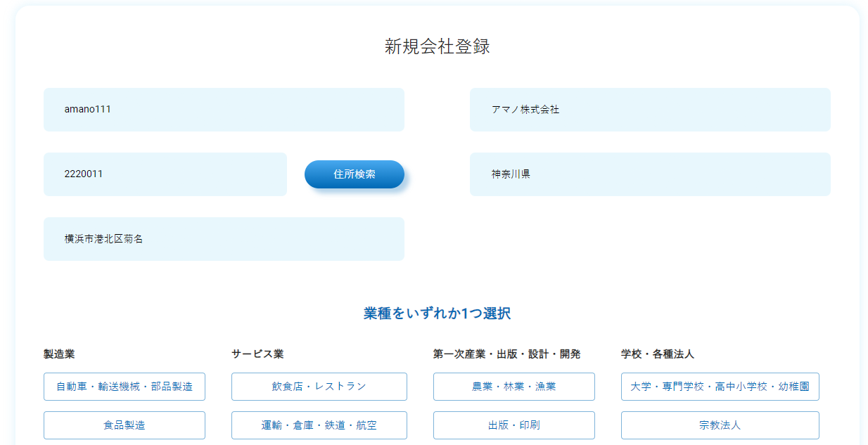
Task: Choose the 出版・印刷 industry option
Action: tap(514, 425)
